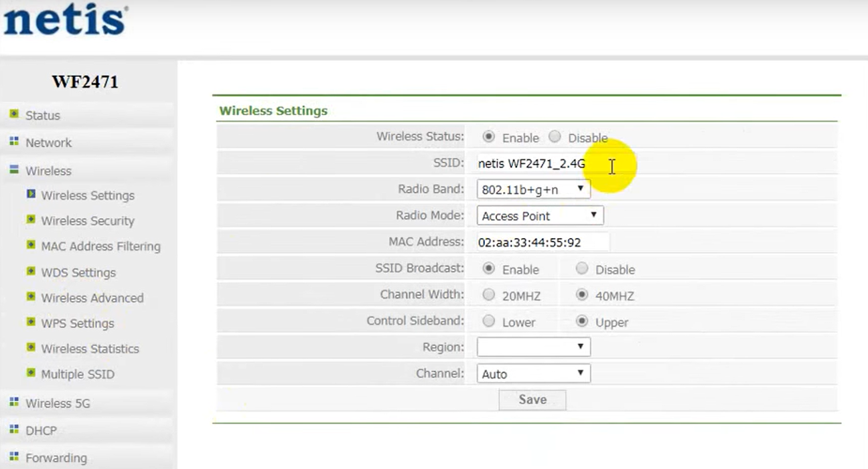Open WPS Settings page

[78, 323]
